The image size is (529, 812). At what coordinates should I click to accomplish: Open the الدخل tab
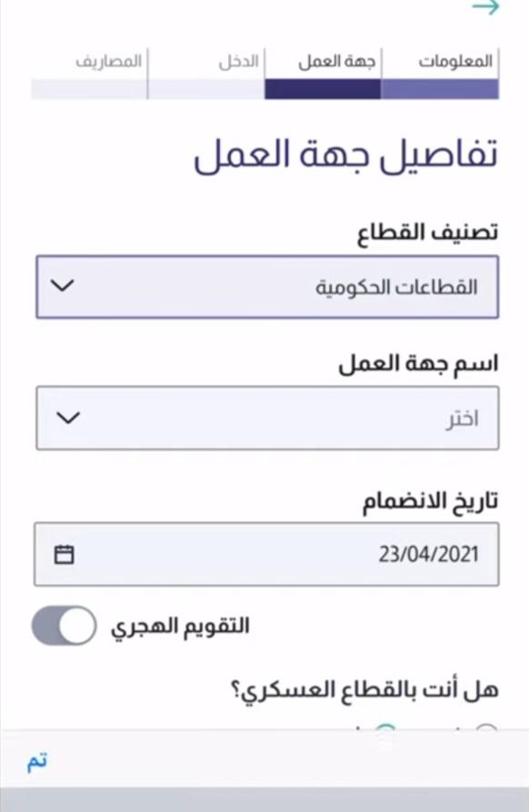point(239,62)
